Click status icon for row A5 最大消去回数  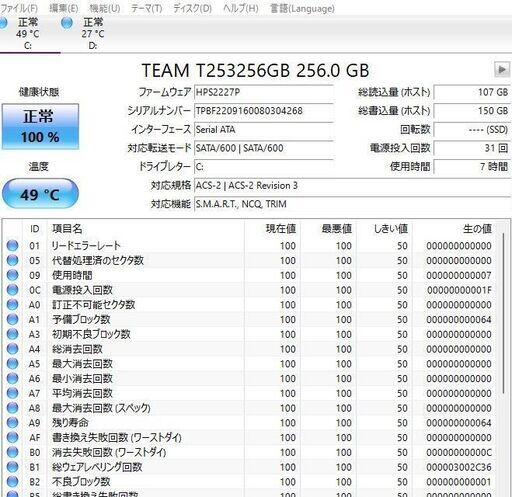[x=12, y=363]
